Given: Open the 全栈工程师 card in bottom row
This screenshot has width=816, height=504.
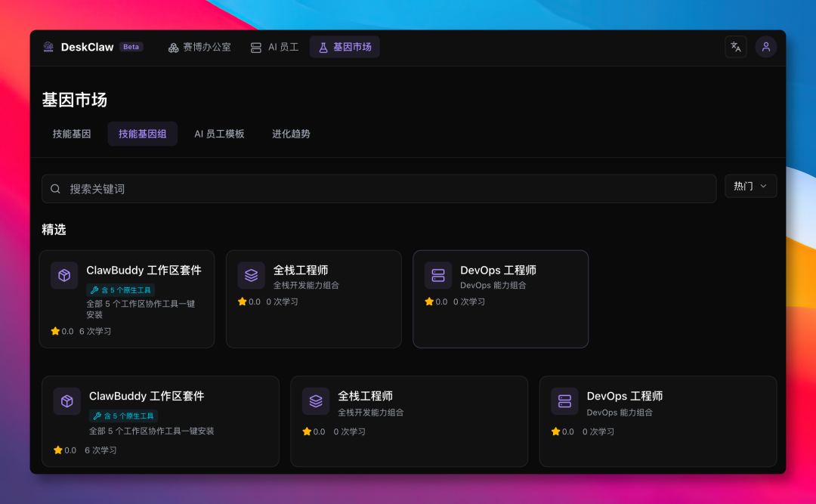Looking at the screenshot, I should tap(409, 421).
